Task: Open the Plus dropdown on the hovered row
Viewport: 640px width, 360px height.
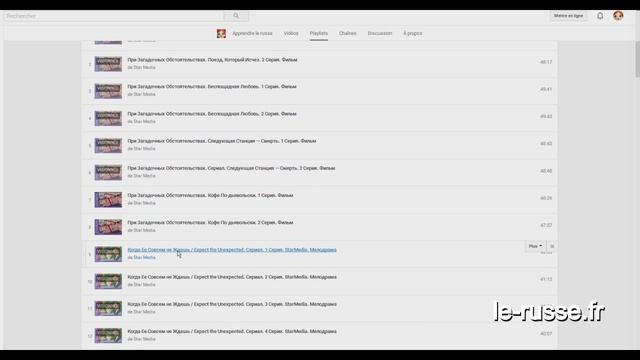Action: (535, 246)
